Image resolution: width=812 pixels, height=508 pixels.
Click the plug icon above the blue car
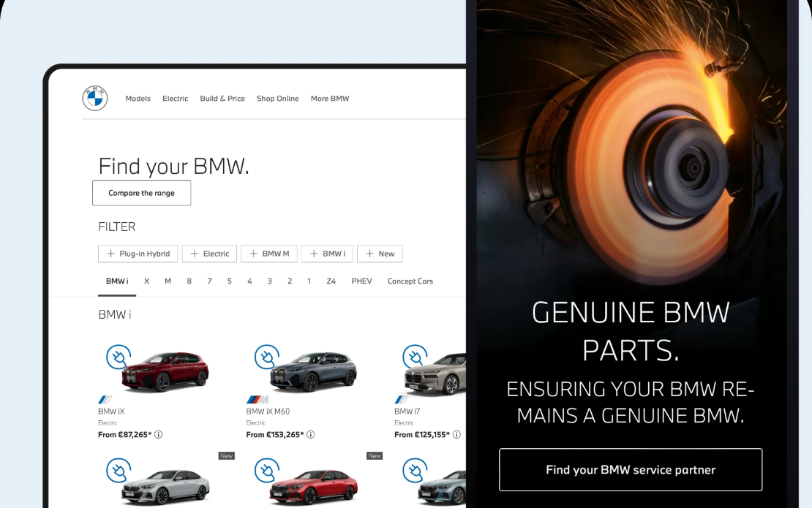pos(415,470)
